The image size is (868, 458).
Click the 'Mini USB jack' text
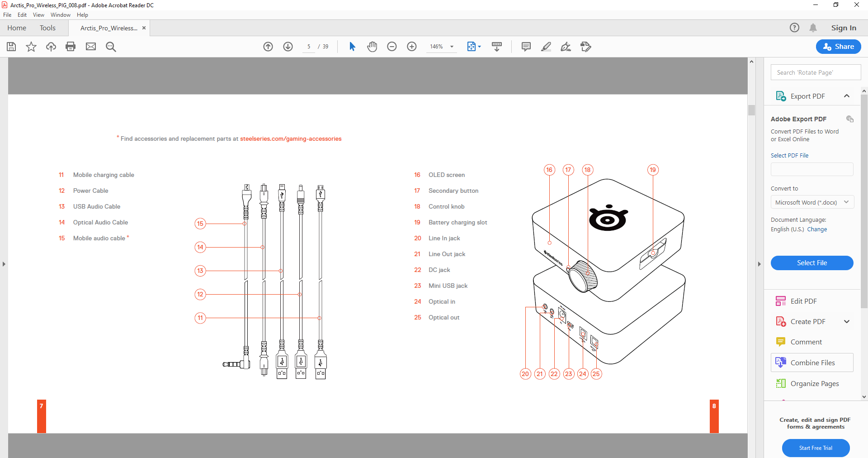point(448,286)
